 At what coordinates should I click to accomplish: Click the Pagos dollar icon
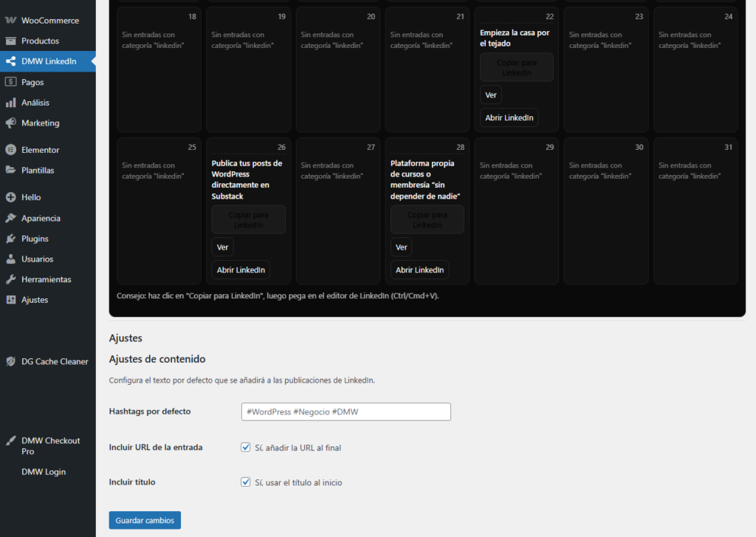point(11,82)
